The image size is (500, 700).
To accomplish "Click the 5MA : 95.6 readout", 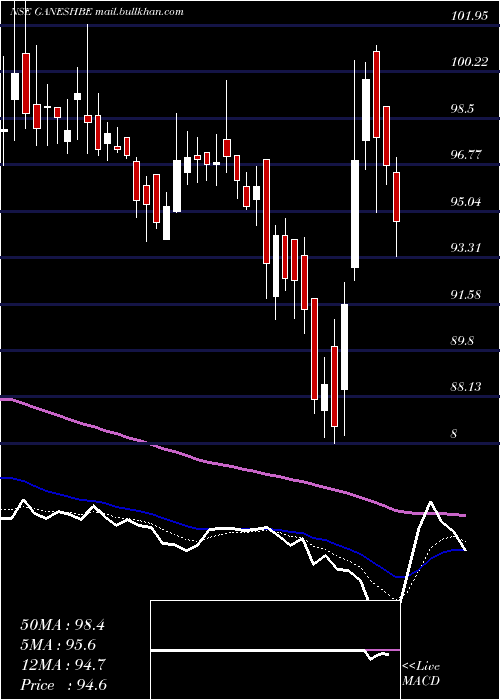I will coord(58,645).
